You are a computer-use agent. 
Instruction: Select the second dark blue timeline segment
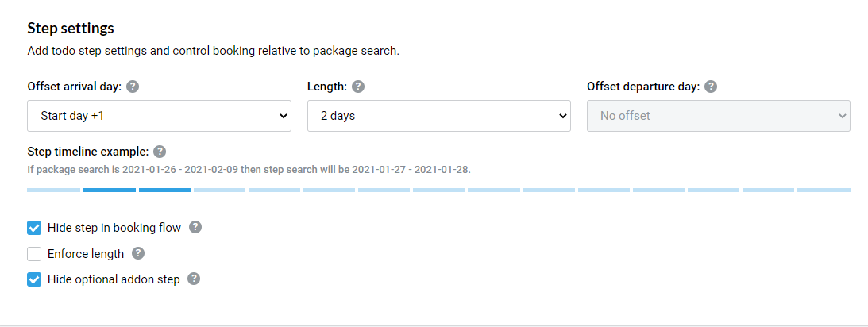[x=164, y=190]
